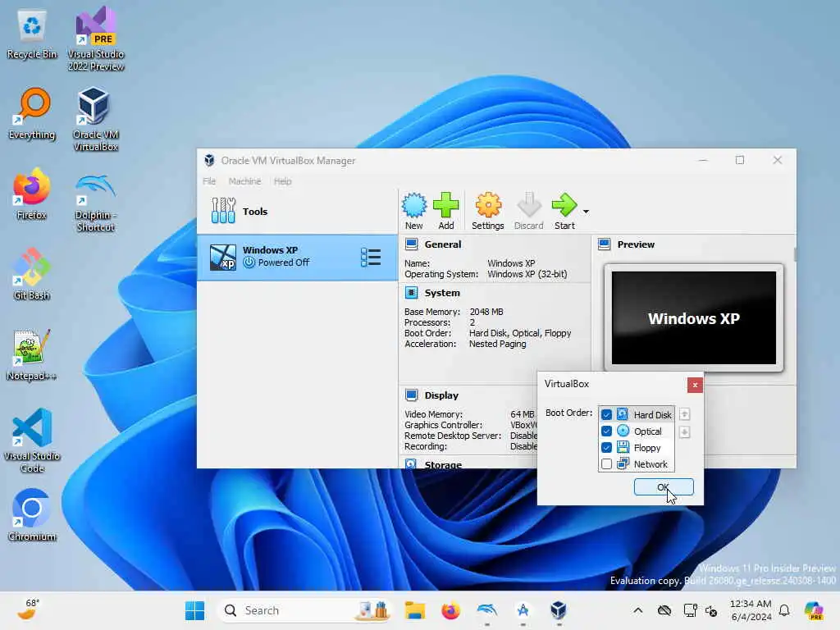Viewport: 840px width, 630px height.
Task: Select the Windows XP virtual machine entry
Action: coord(297,257)
